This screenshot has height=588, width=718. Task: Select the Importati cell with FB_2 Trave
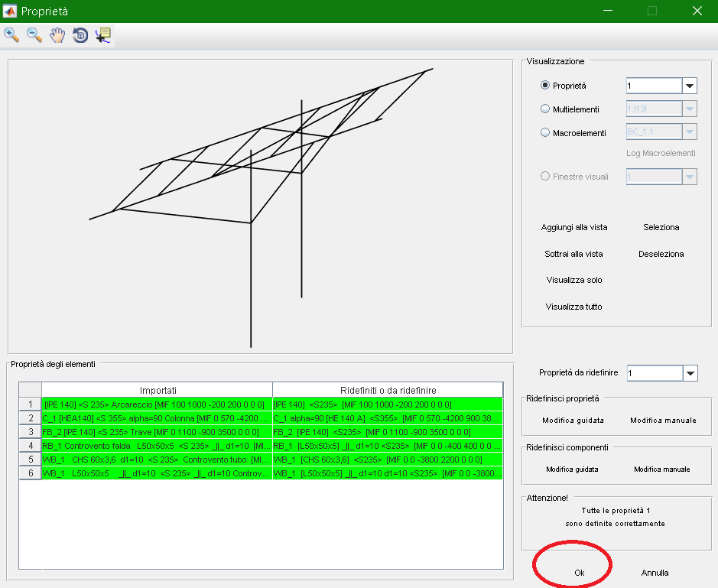[157, 432]
